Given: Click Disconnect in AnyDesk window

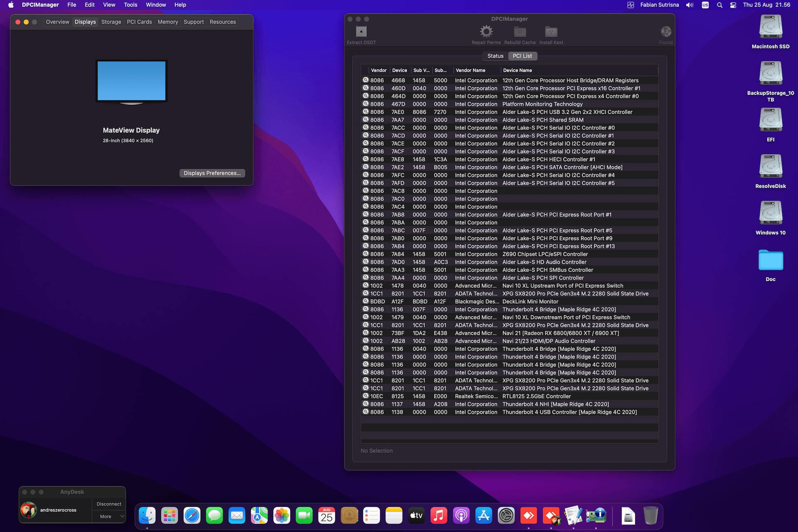Looking at the screenshot, I should coord(109,504).
